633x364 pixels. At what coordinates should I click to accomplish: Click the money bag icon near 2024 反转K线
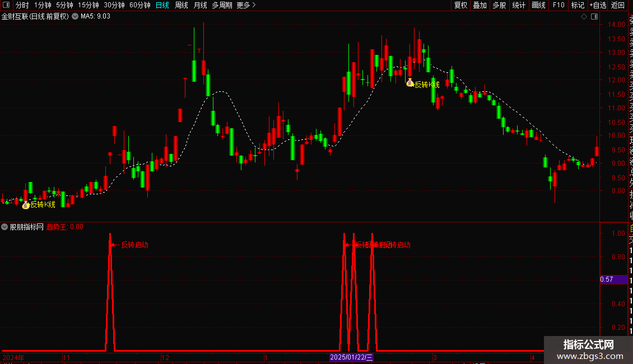[25, 205]
